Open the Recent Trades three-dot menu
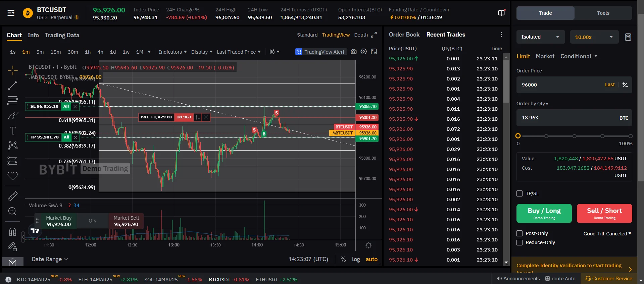 501,35
